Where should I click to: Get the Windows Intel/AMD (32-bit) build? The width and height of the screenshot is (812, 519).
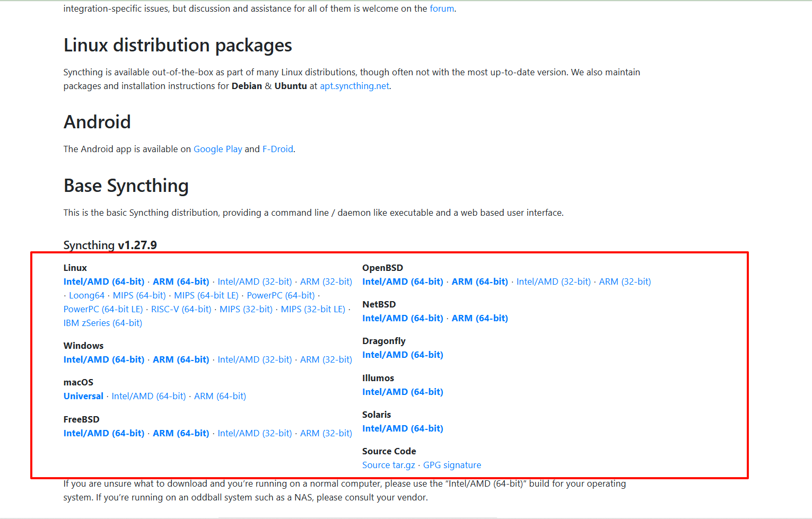click(x=255, y=359)
